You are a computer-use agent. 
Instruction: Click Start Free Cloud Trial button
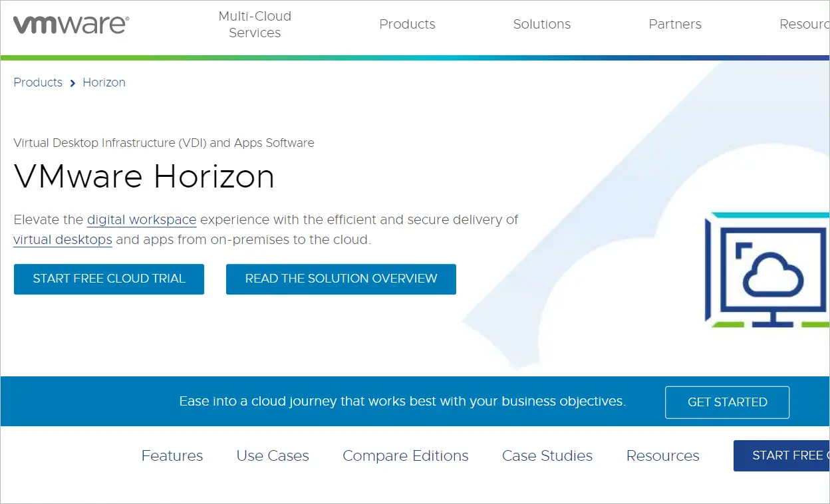coord(109,279)
